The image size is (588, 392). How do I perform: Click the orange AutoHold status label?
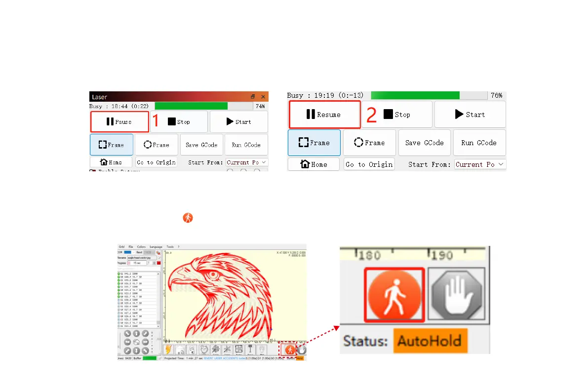430,341
